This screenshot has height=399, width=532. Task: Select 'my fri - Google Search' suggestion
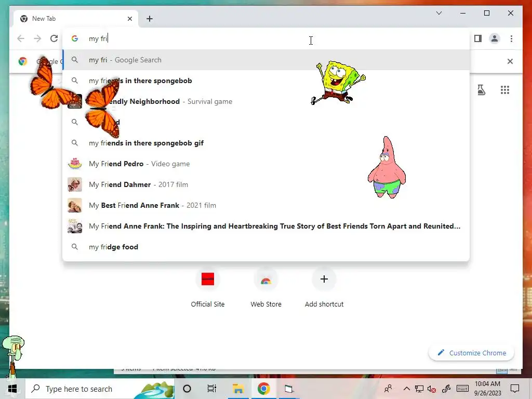click(x=267, y=60)
